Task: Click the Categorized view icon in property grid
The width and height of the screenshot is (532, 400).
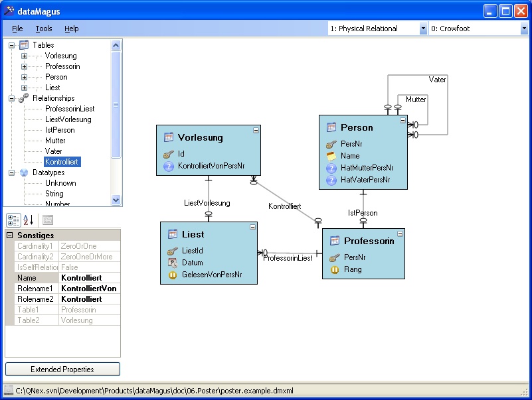Action: [x=13, y=220]
